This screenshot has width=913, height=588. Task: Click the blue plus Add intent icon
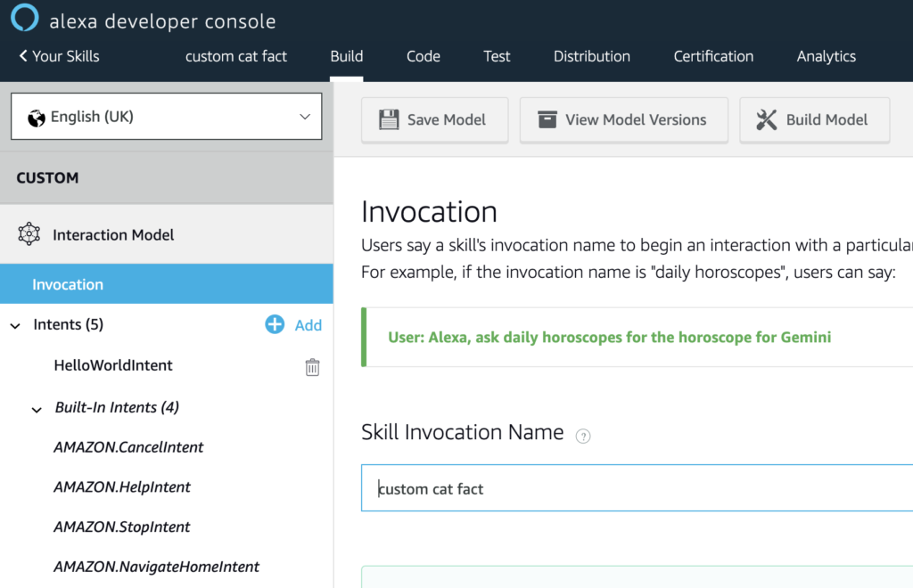275,324
